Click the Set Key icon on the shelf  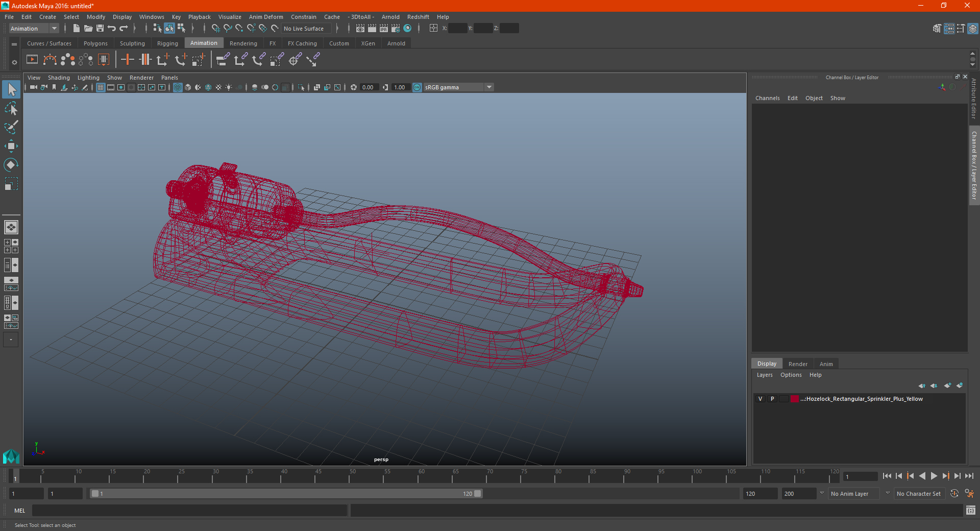[127, 60]
